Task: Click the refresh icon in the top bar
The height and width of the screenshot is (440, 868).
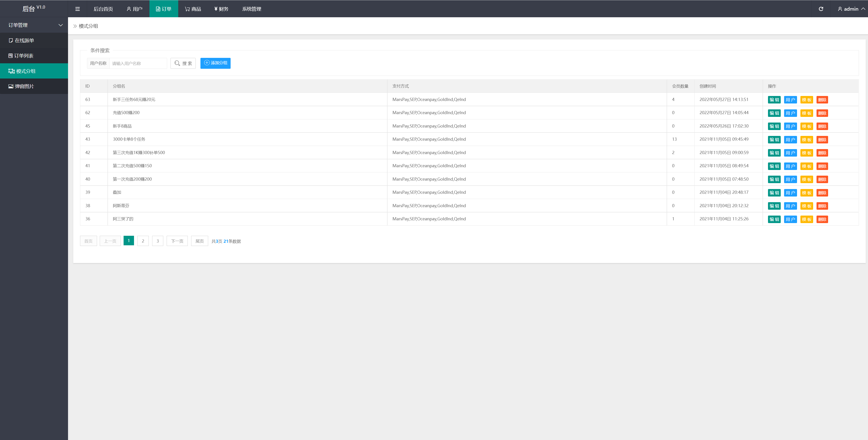Action: (x=821, y=9)
